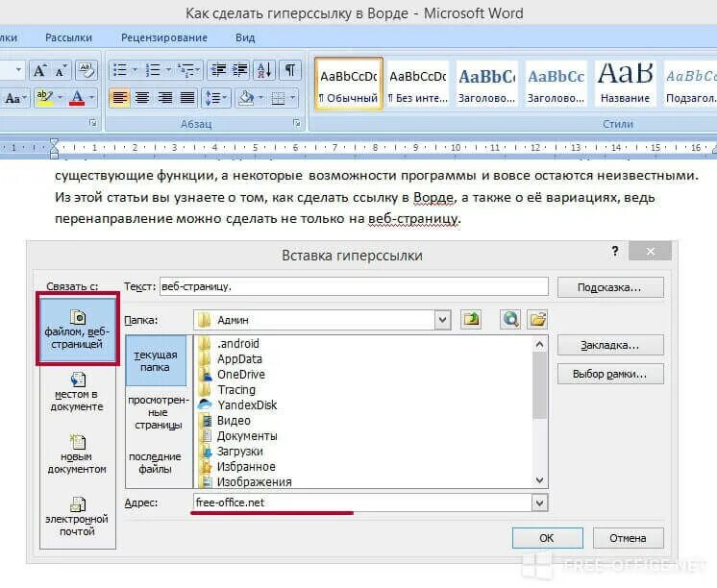Align text left
The height and width of the screenshot is (588, 717).
120,97
